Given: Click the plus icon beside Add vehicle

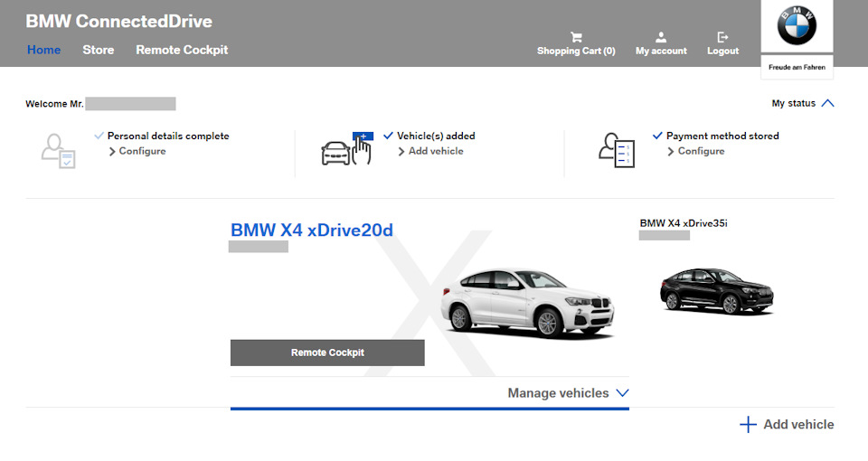Looking at the screenshot, I should tap(748, 425).
